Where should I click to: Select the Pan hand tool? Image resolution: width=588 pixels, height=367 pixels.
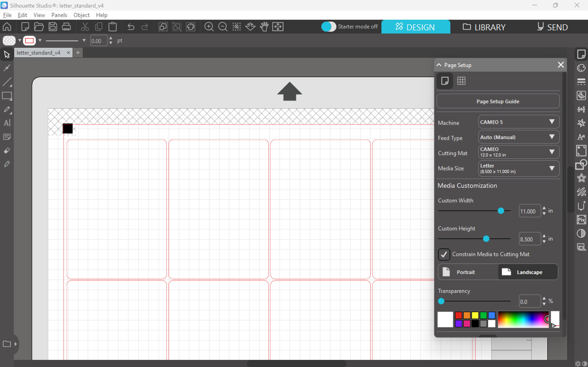pos(264,27)
